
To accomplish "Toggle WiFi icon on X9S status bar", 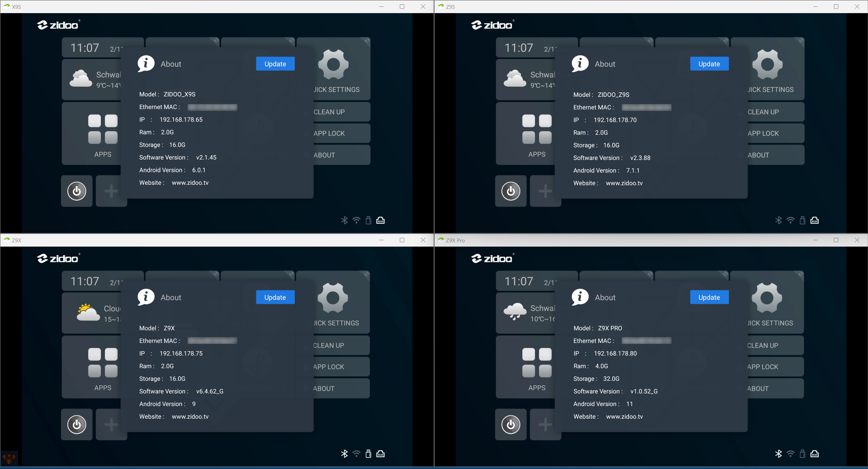I will (357, 220).
